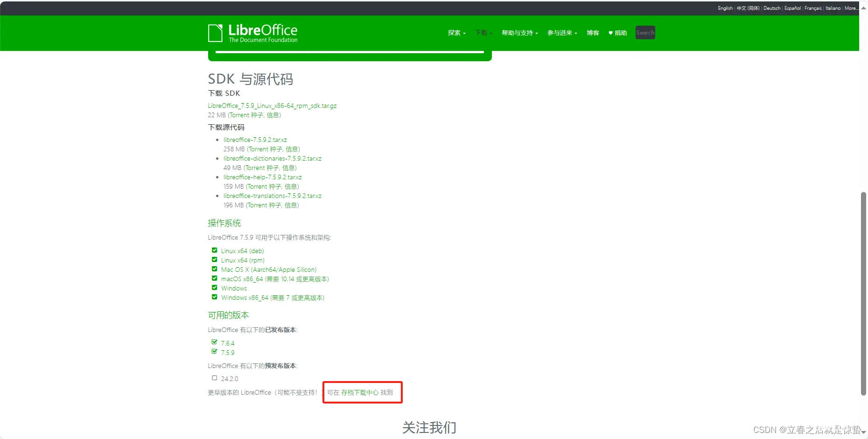868x439 pixels.
Task: Open the 下载 dropdown menu
Action: coord(483,33)
